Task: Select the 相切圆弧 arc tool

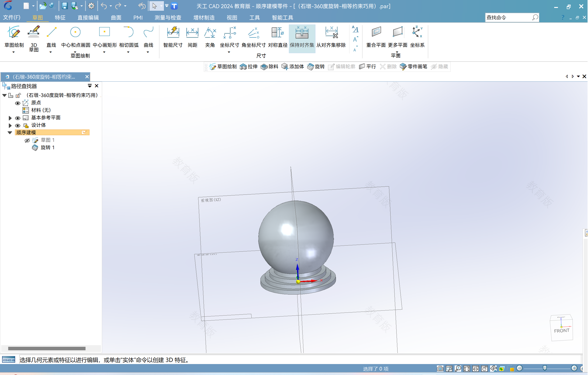Action: [129, 37]
